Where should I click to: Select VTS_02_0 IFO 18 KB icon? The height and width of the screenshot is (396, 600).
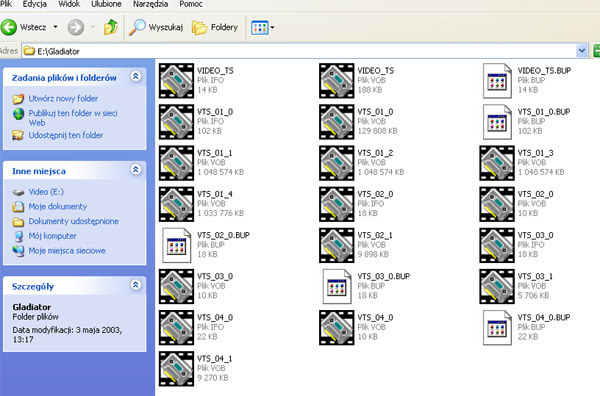tap(337, 204)
